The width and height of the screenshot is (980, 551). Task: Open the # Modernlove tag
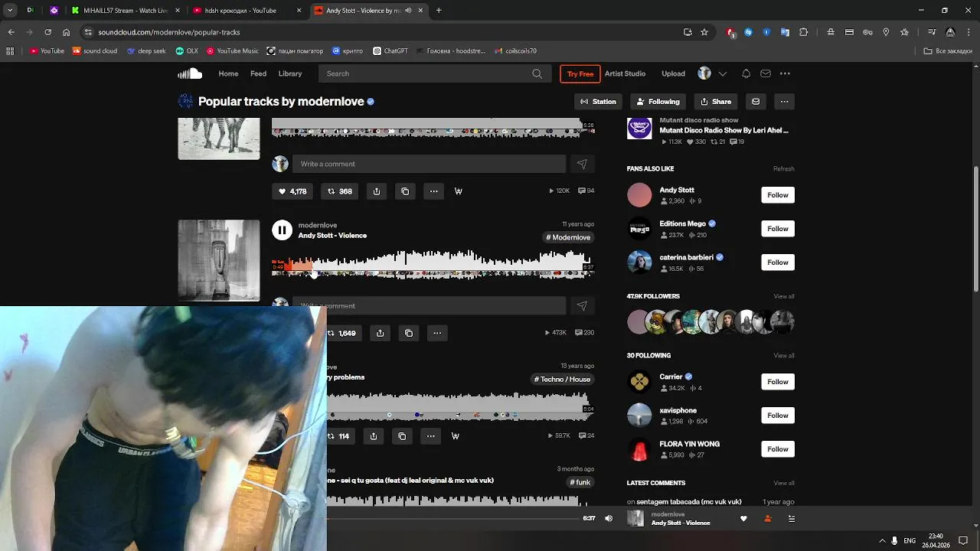coord(568,237)
